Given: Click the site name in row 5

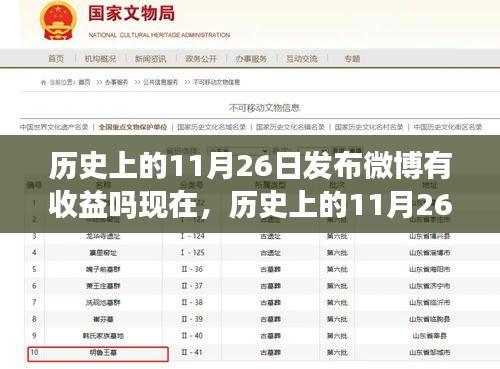Looking at the screenshot, I should point(103,269).
